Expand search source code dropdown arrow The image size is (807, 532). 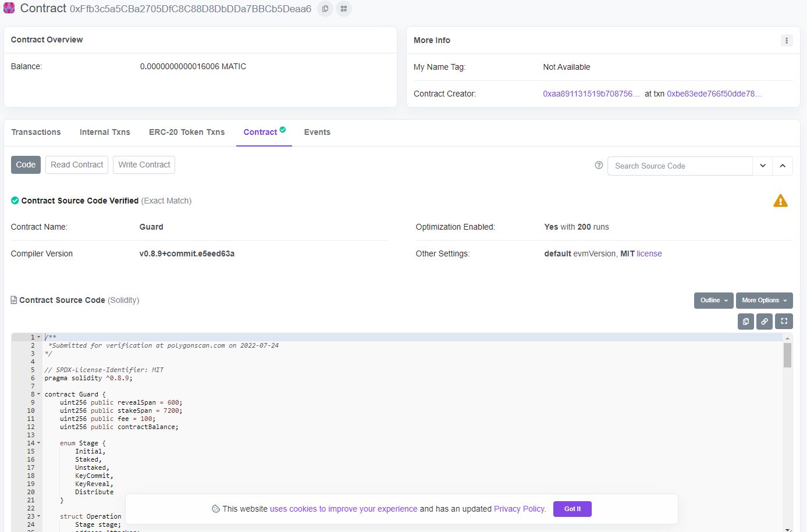point(763,166)
